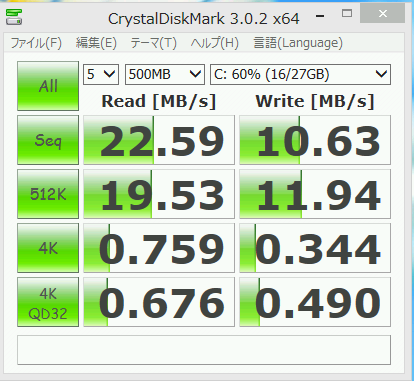Image resolution: width=414 pixels, height=381 pixels.
Task: Select the Seq read value 22.59
Action: pos(159,140)
